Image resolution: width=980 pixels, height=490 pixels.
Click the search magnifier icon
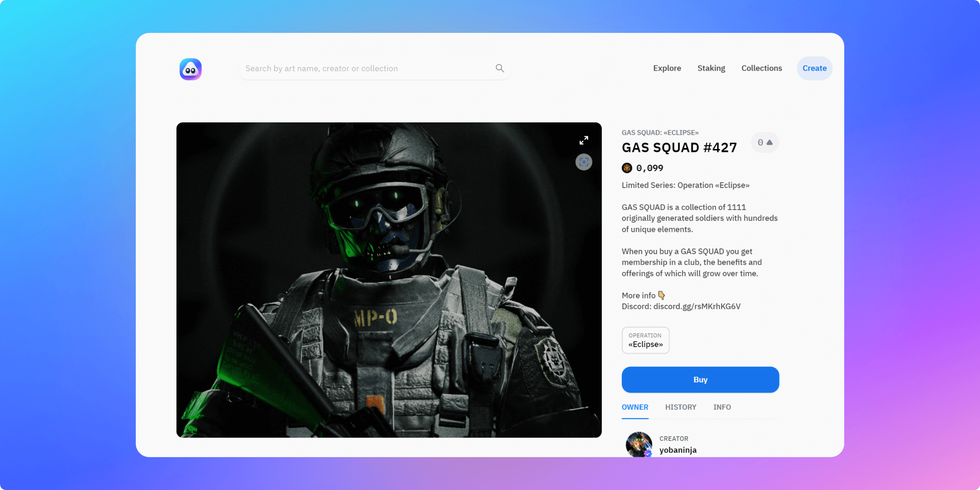500,68
